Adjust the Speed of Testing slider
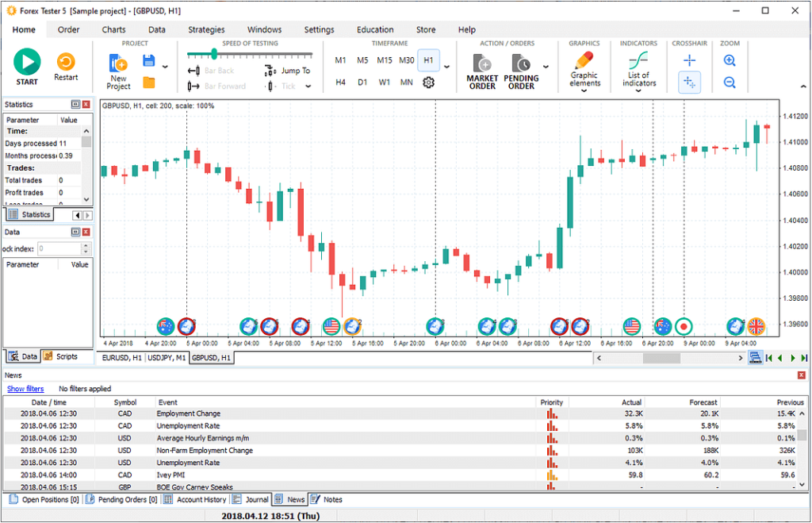Screen dimensions: 812x523 click(214, 55)
